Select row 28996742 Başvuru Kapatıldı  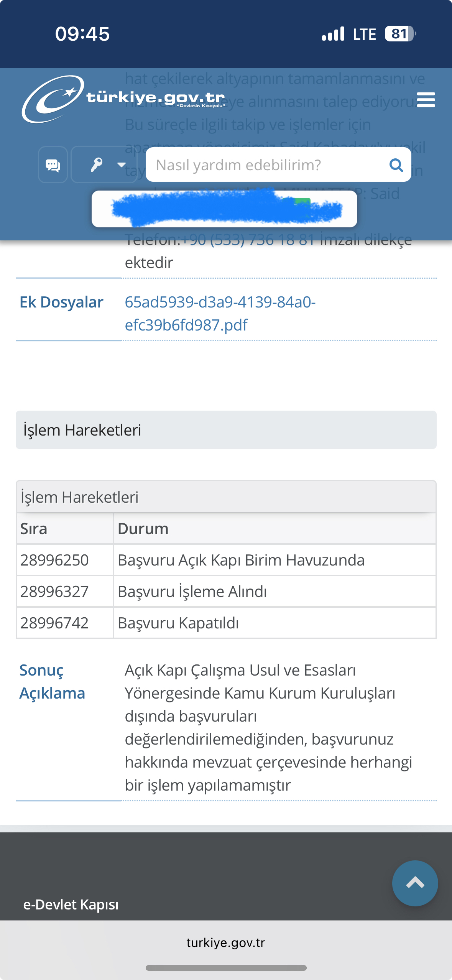pos(226,623)
